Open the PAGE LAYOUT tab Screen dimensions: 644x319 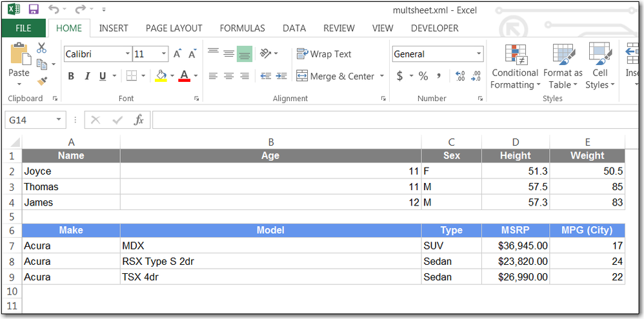click(174, 28)
